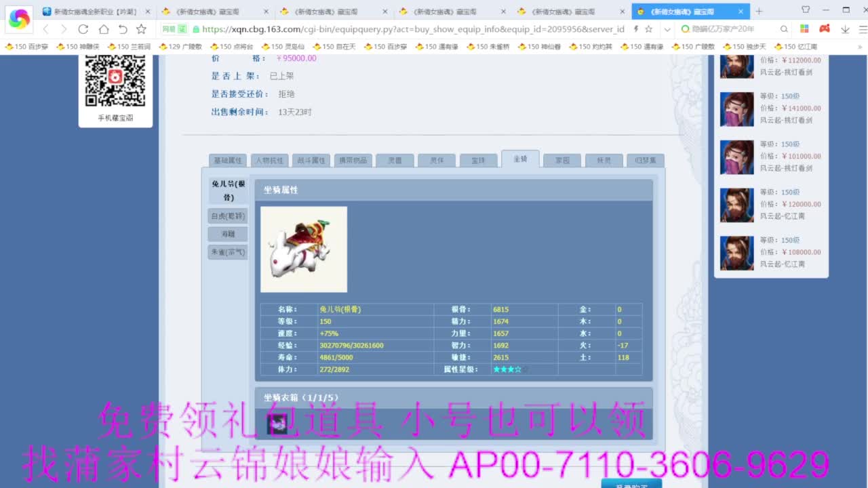Expand the address bar dropdown arrow
The width and height of the screenshot is (868, 488).
point(667,29)
